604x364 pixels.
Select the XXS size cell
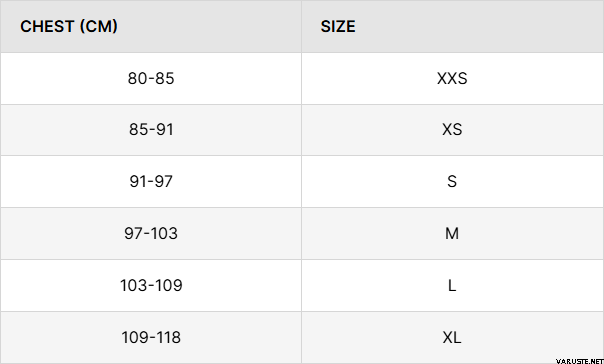pos(452,79)
